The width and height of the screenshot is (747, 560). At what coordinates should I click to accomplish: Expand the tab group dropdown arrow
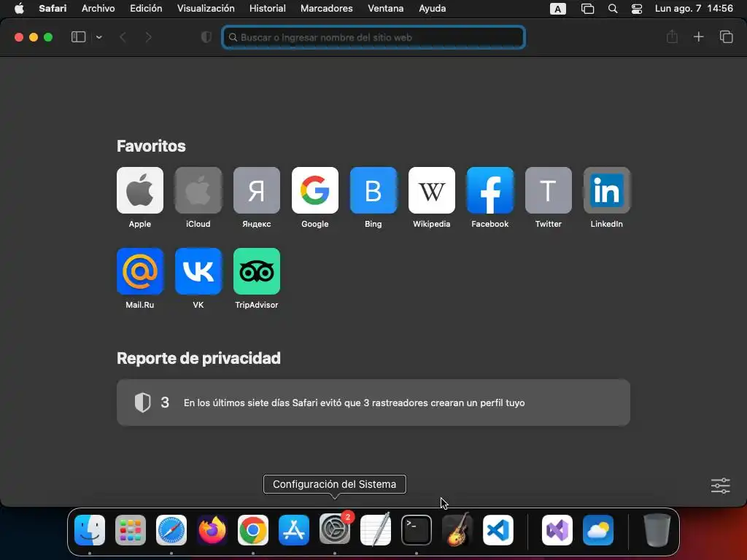(x=98, y=36)
